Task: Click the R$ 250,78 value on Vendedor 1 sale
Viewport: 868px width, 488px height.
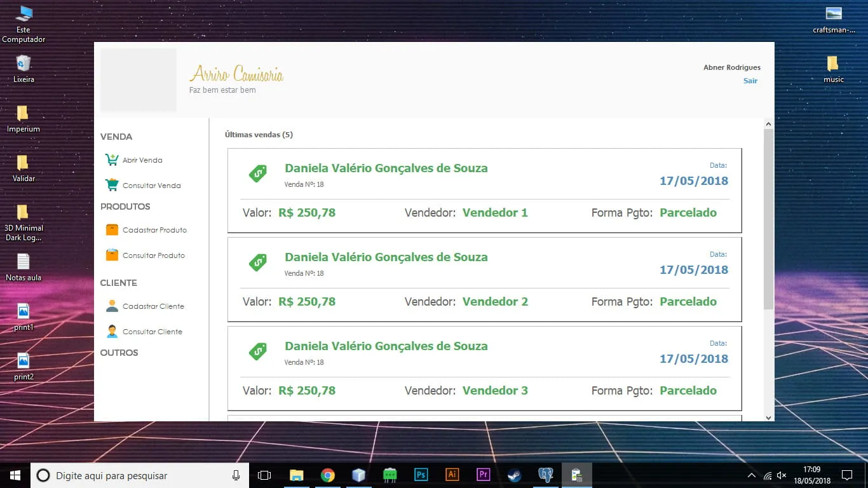Action: (307, 213)
